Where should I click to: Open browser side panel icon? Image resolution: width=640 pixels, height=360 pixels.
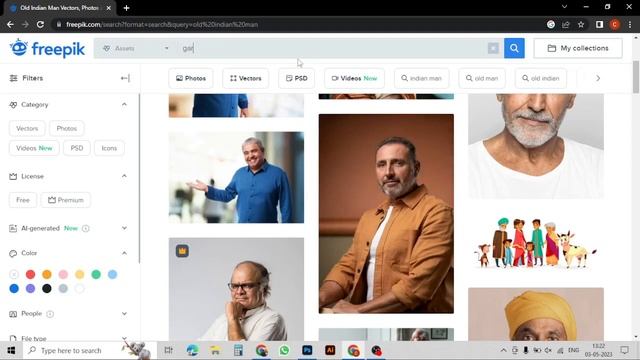click(599, 24)
